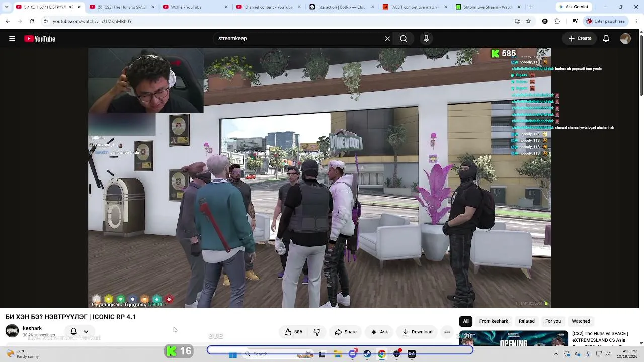Show hidden tray icons chevron
The width and height of the screenshot is (644, 362).
556,354
